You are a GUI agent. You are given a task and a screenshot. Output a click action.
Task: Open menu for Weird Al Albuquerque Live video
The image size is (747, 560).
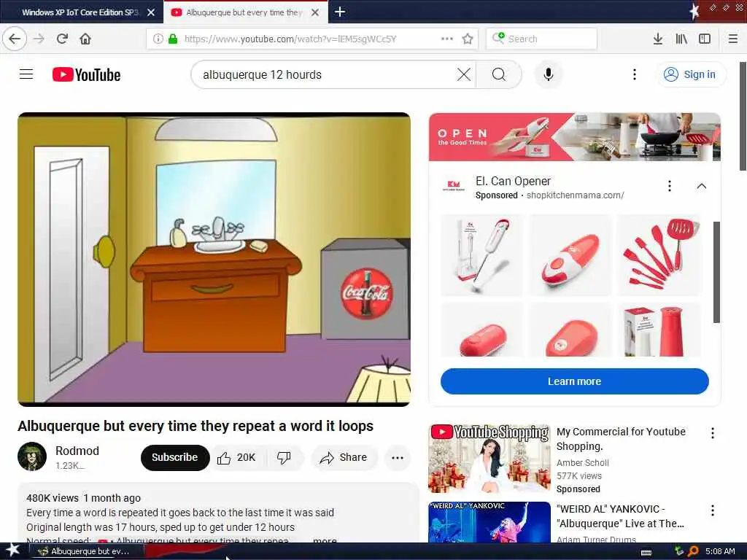tap(712, 510)
